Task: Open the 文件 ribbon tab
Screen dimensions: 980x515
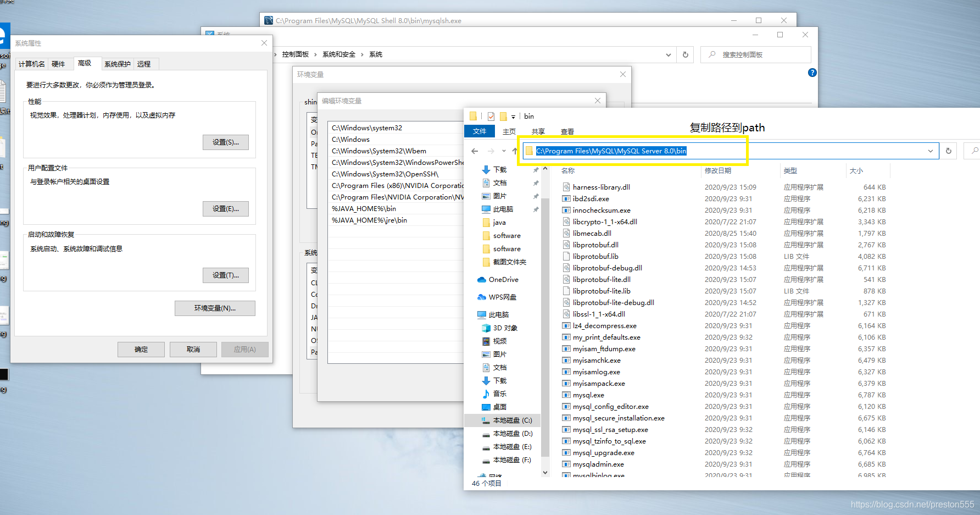Action: 480,131
